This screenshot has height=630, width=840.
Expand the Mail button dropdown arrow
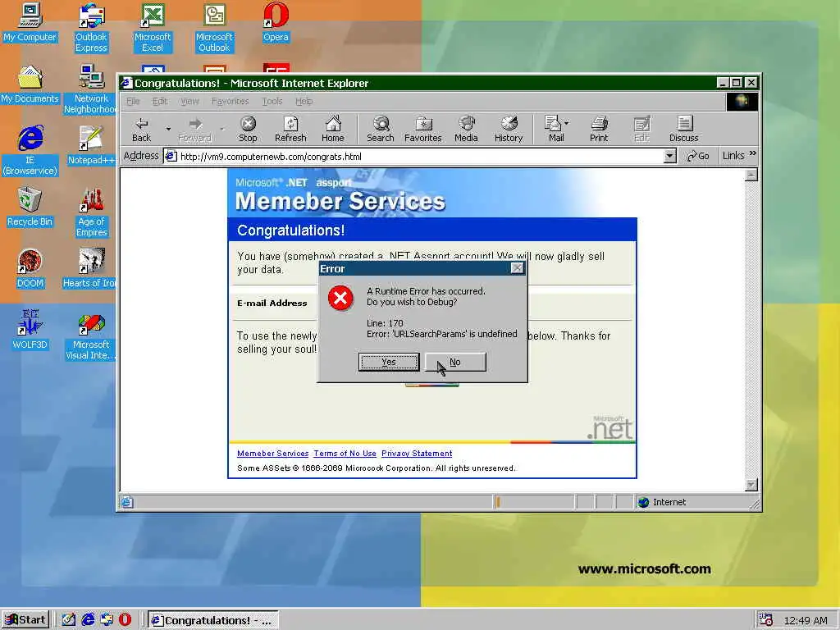[567, 123]
